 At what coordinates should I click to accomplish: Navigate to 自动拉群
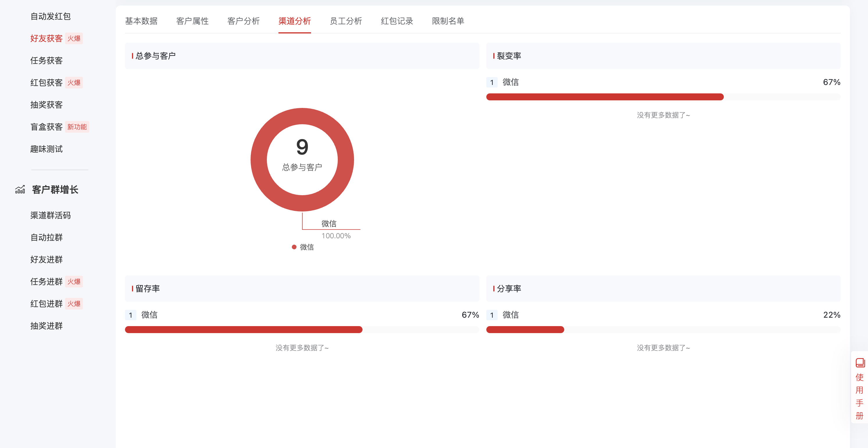46,237
